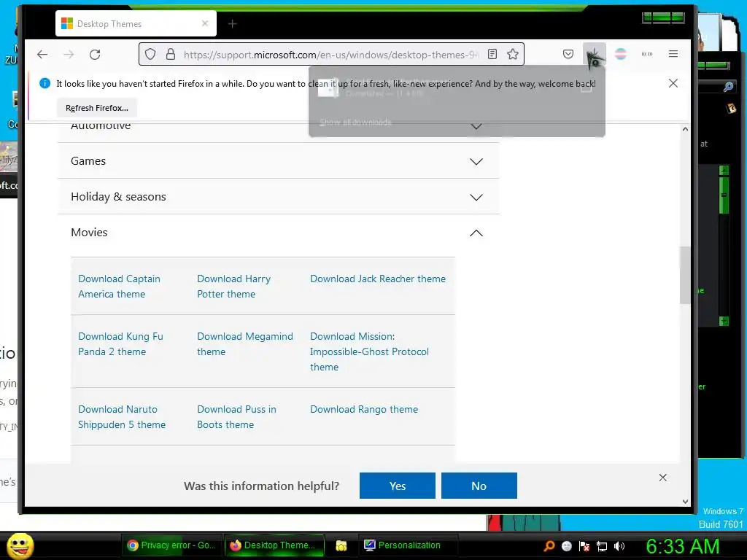Bookmark this page with the star icon
The width and height of the screenshot is (747, 560).
[513, 54]
